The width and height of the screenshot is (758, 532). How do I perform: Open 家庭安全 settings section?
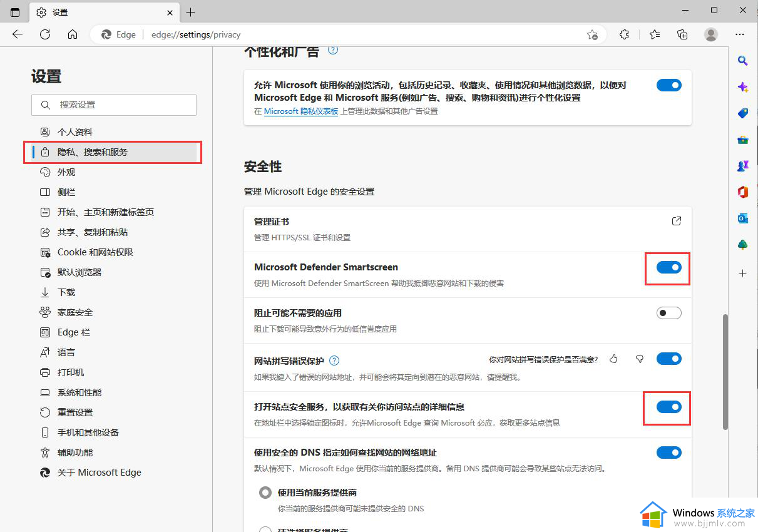coord(114,312)
